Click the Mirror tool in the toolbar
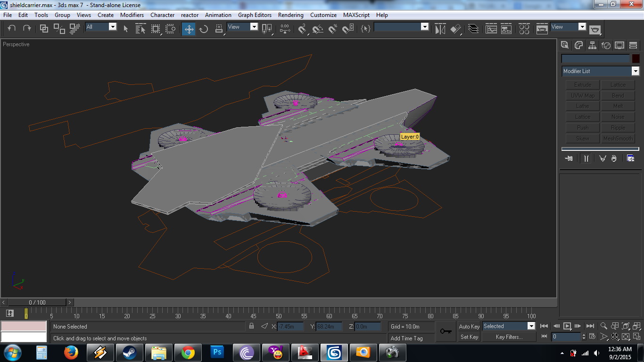The image size is (644, 362). [440, 29]
